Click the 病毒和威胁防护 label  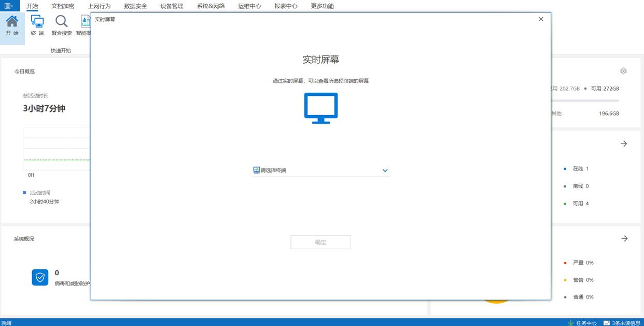coord(73,284)
